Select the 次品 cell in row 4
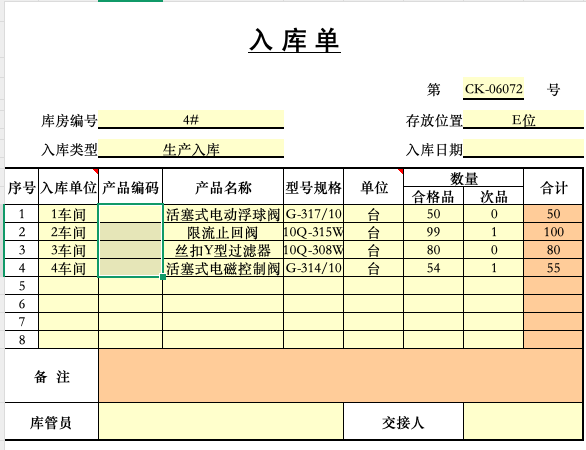This screenshot has height=450, width=586. (493, 268)
